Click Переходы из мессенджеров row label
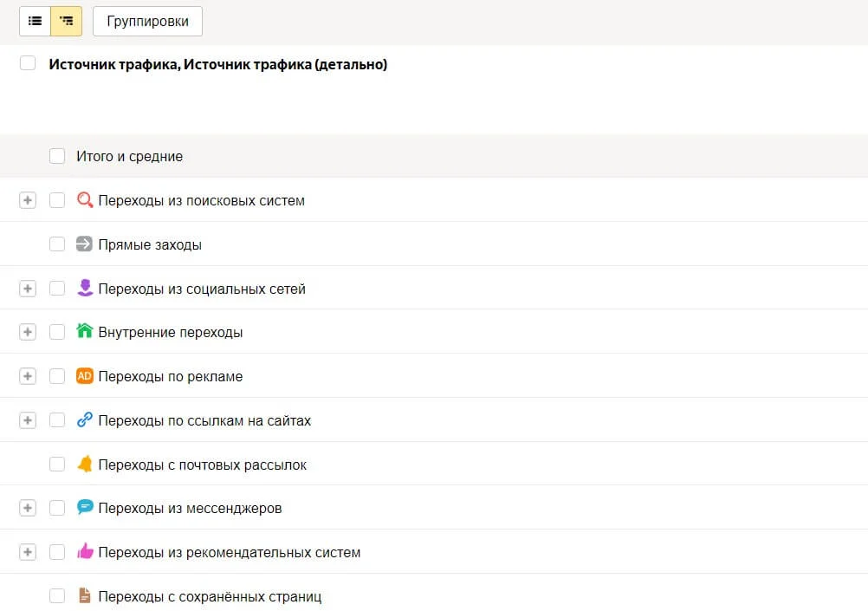 (190, 508)
